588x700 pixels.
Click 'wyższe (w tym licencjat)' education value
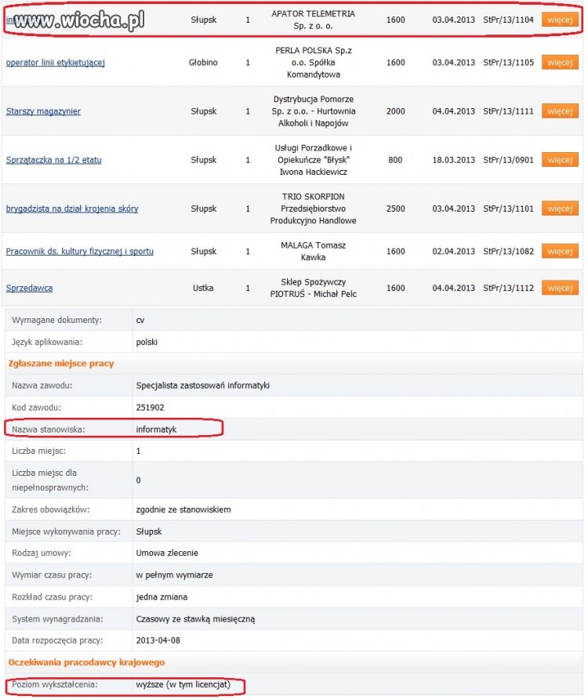[x=183, y=684]
